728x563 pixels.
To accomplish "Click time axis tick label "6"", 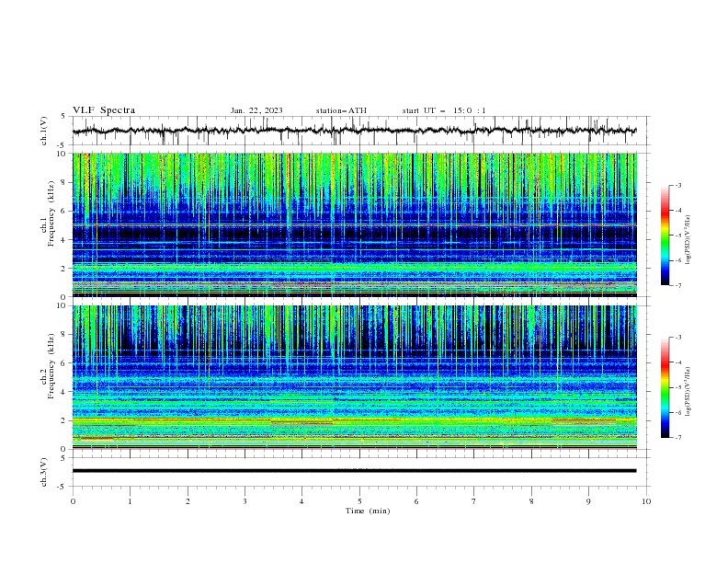I will pos(416,501).
